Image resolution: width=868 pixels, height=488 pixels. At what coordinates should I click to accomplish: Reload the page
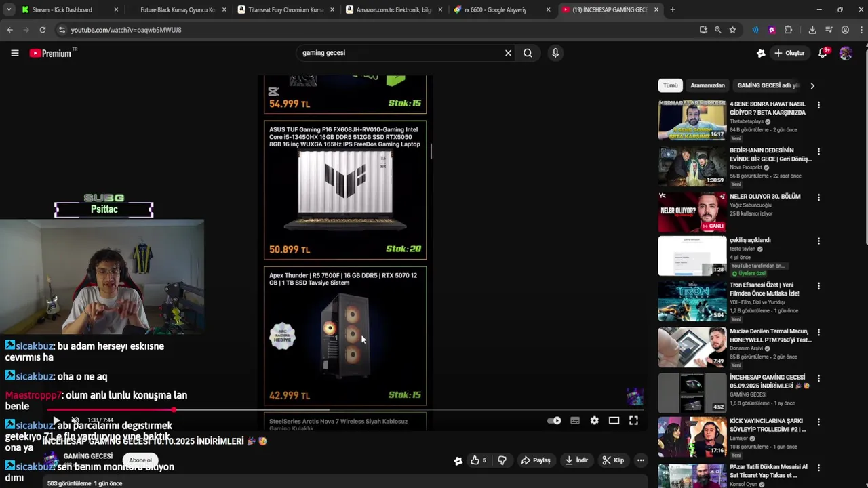(x=42, y=30)
